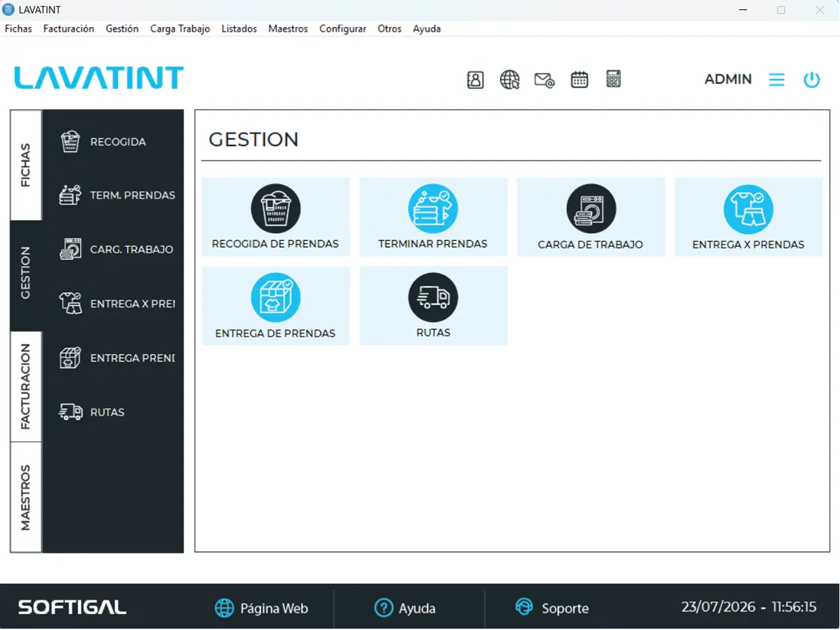
Task: Click the date and time in footer
Action: [x=749, y=606]
